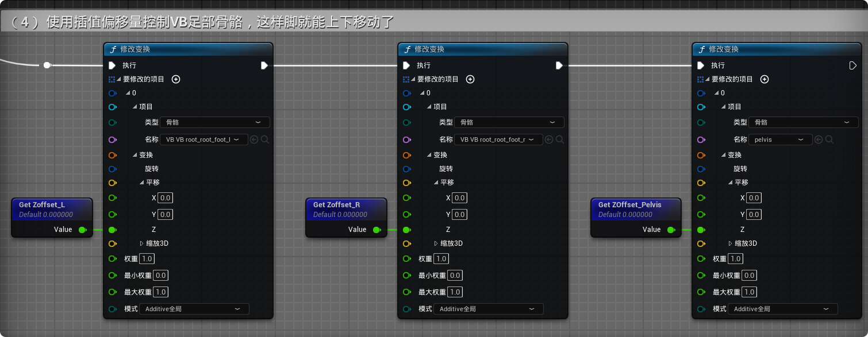This screenshot has width=868, height=337.
Task: Add array element to pelvis node
Action: point(765,79)
